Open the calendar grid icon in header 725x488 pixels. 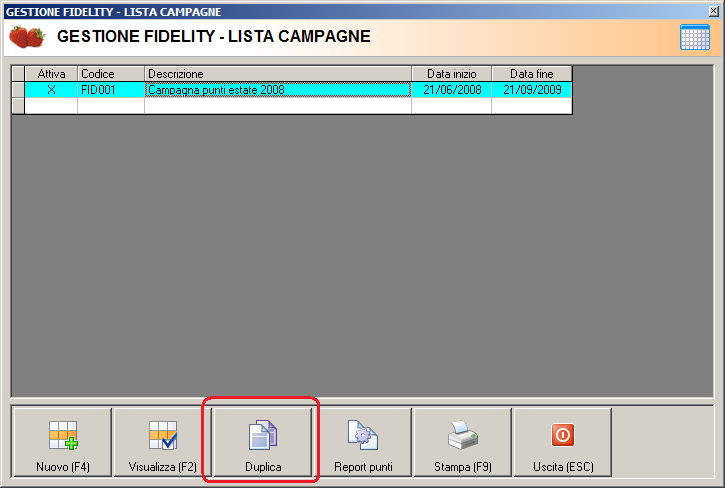pos(694,37)
